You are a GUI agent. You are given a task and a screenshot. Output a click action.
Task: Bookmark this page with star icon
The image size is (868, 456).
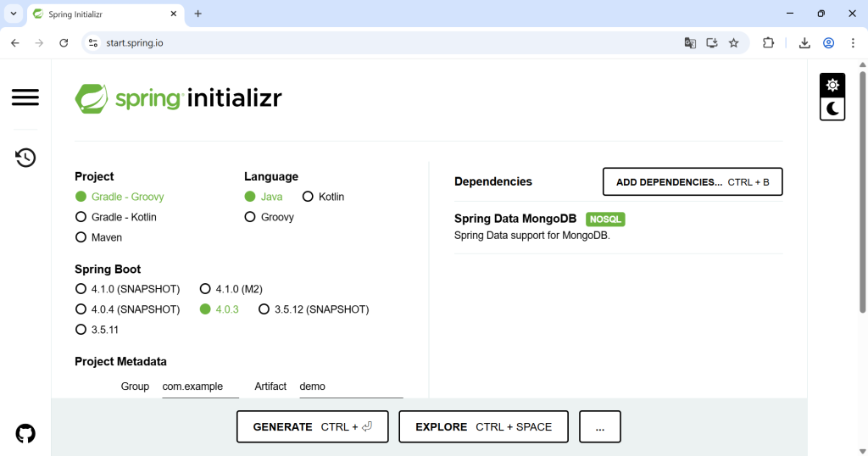pos(734,43)
